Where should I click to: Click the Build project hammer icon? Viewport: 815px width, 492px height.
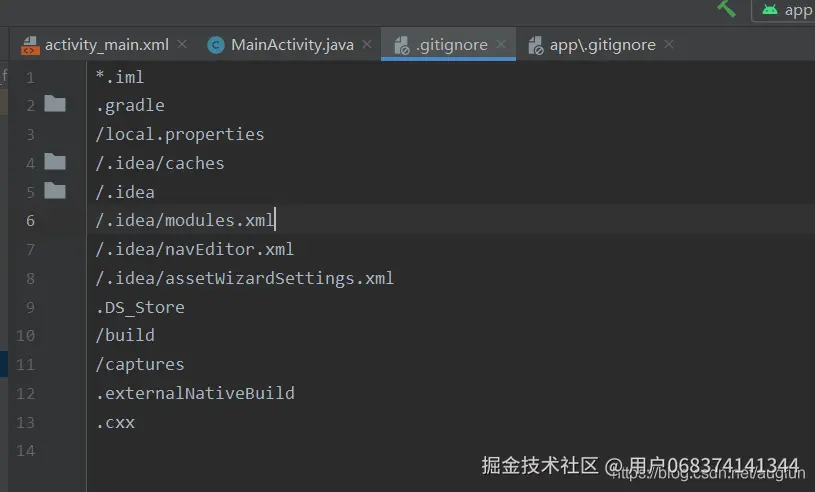point(727,8)
